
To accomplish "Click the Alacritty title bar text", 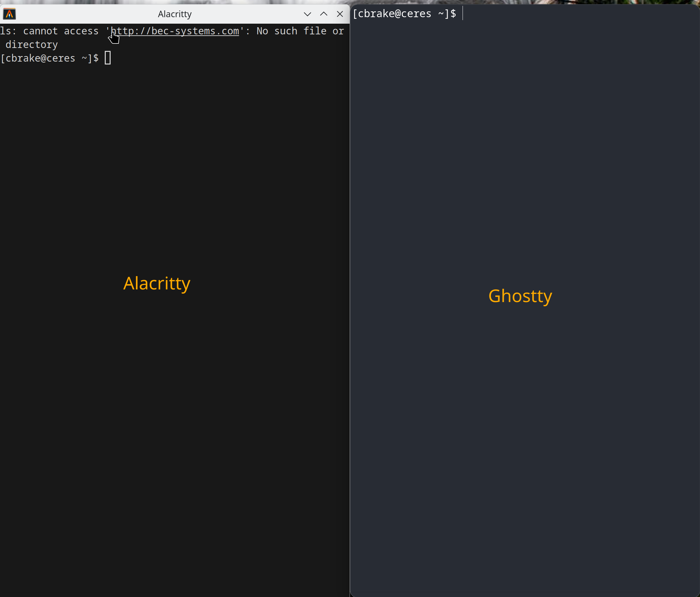I will 175,14.
